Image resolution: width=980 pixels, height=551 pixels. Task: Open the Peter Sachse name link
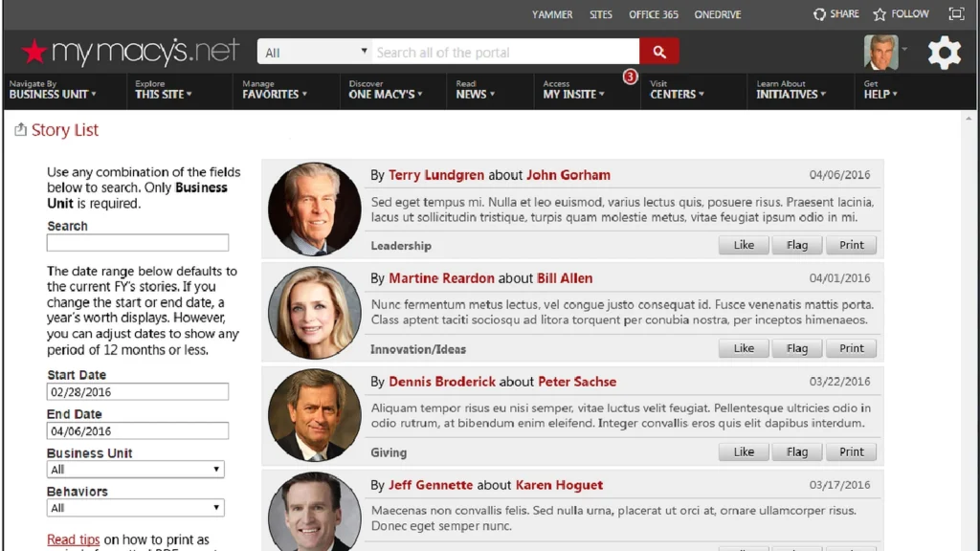[577, 382]
